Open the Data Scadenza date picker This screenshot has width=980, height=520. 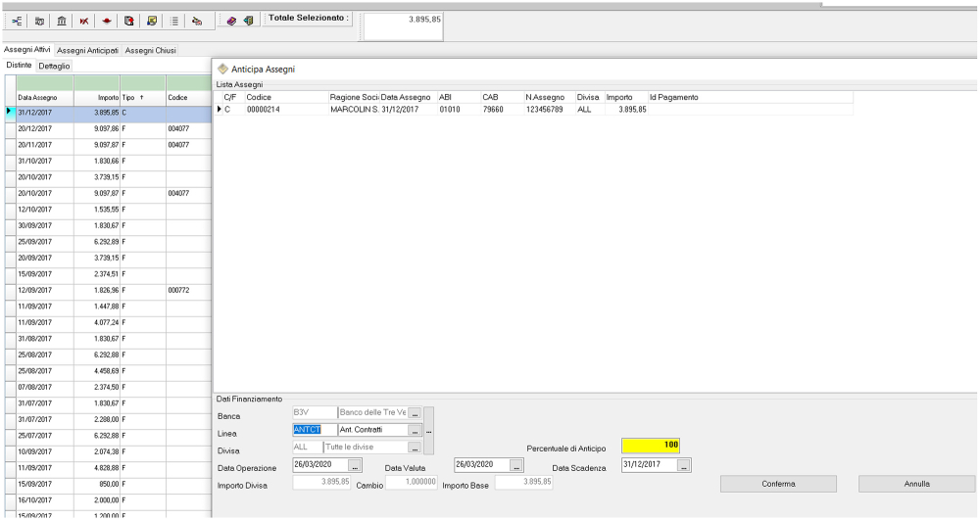click(x=684, y=464)
